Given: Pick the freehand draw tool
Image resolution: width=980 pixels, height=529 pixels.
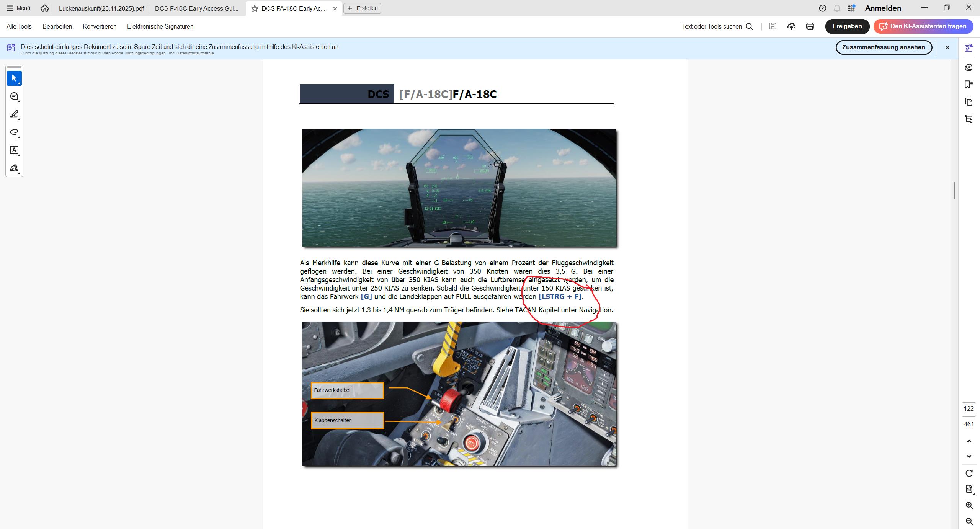Looking at the screenshot, I should [x=14, y=132].
